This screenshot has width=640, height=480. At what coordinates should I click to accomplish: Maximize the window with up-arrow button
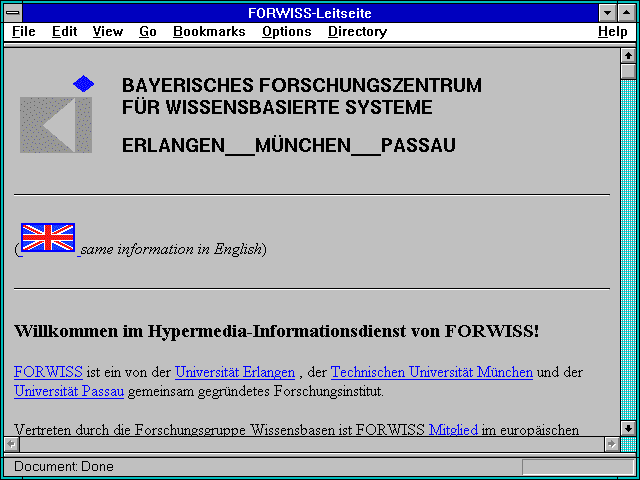click(627, 13)
